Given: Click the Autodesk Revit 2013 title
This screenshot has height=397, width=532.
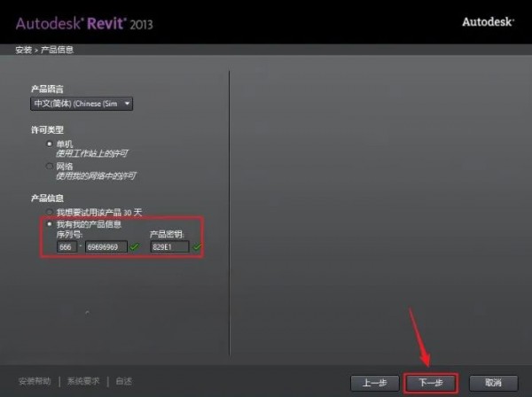Looking at the screenshot, I should [84, 24].
